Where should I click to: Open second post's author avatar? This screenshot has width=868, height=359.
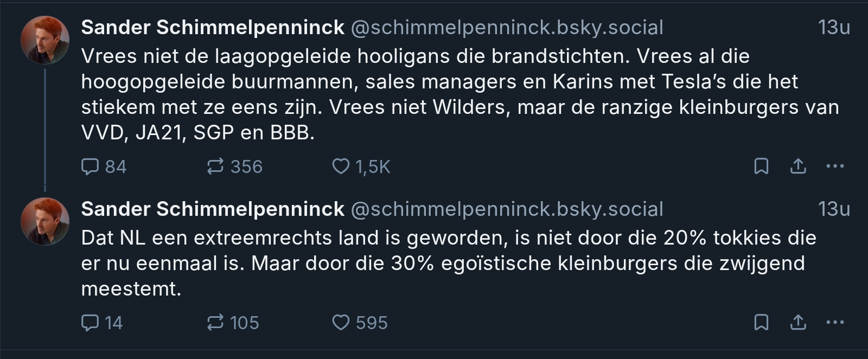[x=44, y=222]
